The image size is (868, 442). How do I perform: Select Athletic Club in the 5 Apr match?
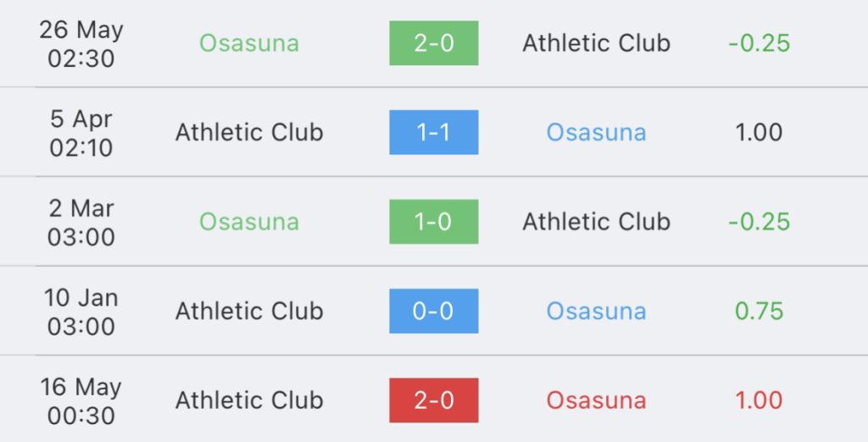[x=249, y=132]
